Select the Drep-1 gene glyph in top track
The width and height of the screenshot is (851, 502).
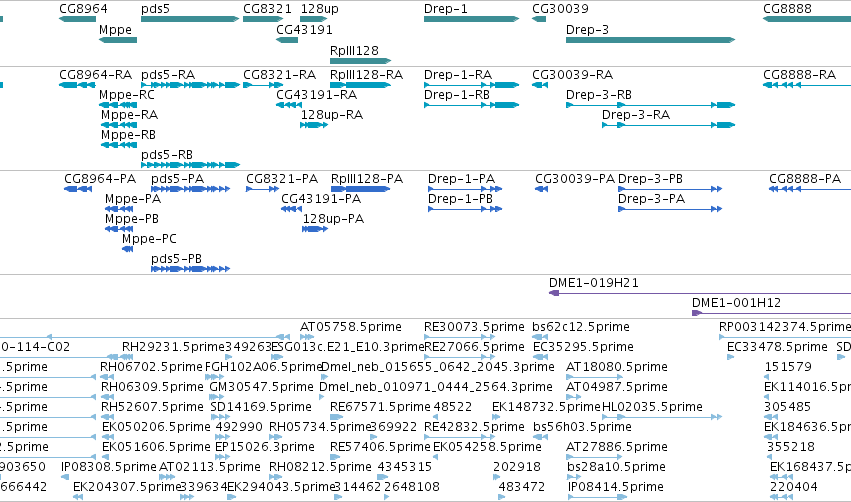pyautogui.click(x=471, y=19)
